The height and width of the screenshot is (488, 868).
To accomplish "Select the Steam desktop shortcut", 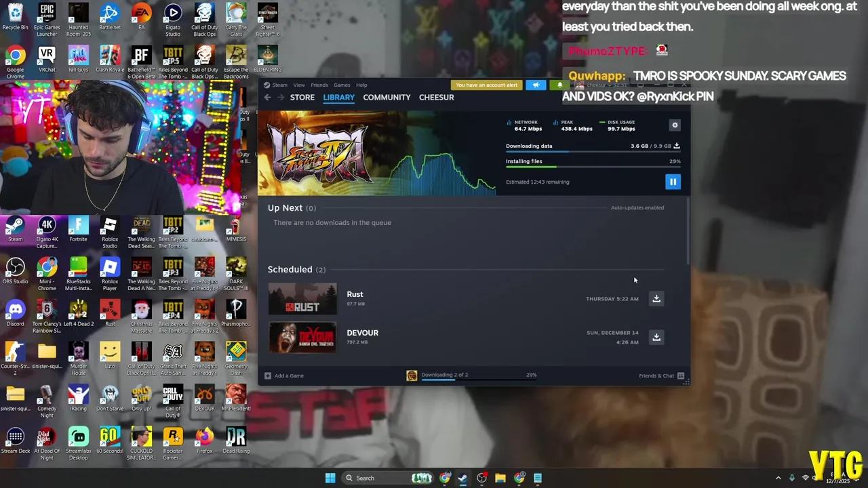I will pos(15,230).
